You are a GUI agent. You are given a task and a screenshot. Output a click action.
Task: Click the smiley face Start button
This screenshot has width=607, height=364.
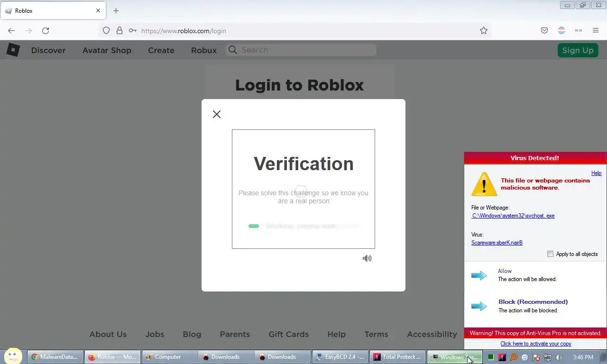pyautogui.click(x=13, y=356)
